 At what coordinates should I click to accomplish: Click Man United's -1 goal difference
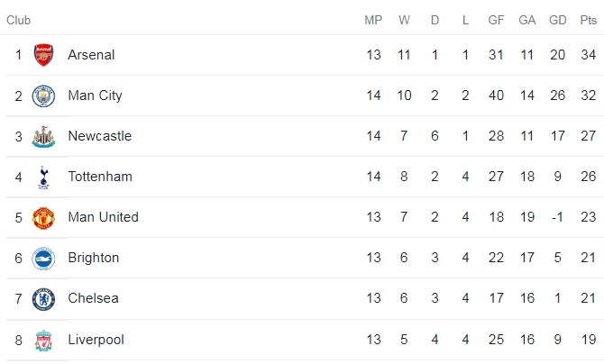557,217
